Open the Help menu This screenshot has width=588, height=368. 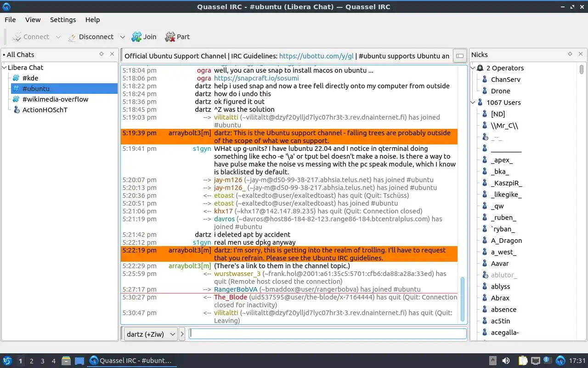(x=92, y=20)
